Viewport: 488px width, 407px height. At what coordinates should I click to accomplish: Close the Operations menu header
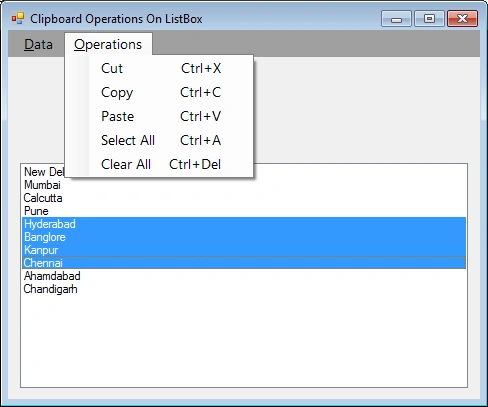pyautogui.click(x=108, y=44)
